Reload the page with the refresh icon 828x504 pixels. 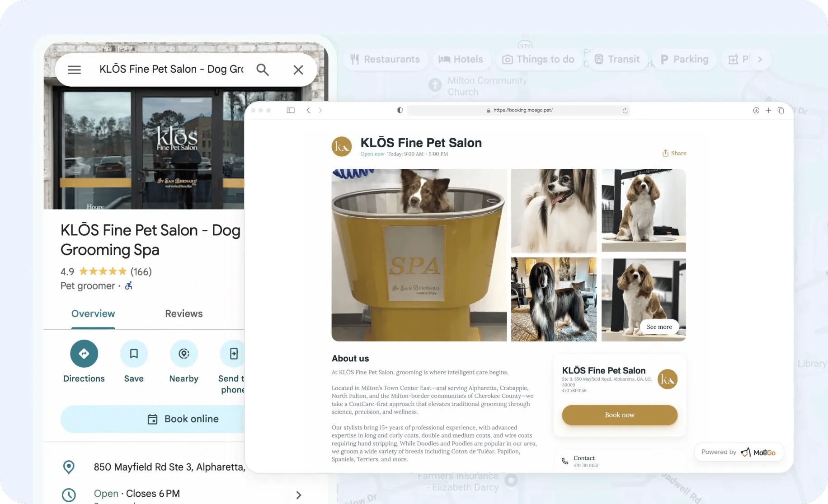click(x=625, y=111)
